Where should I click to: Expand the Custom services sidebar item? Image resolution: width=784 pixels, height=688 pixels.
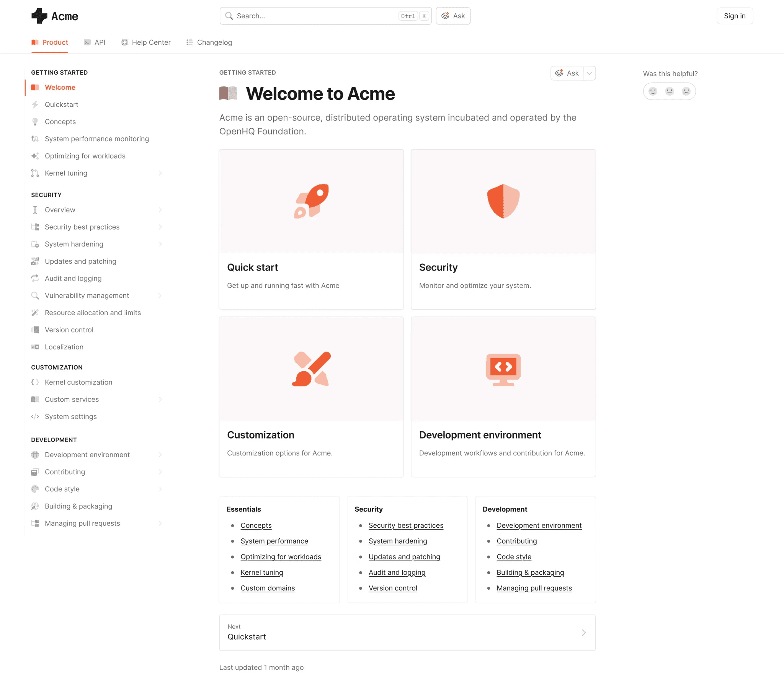point(160,399)
